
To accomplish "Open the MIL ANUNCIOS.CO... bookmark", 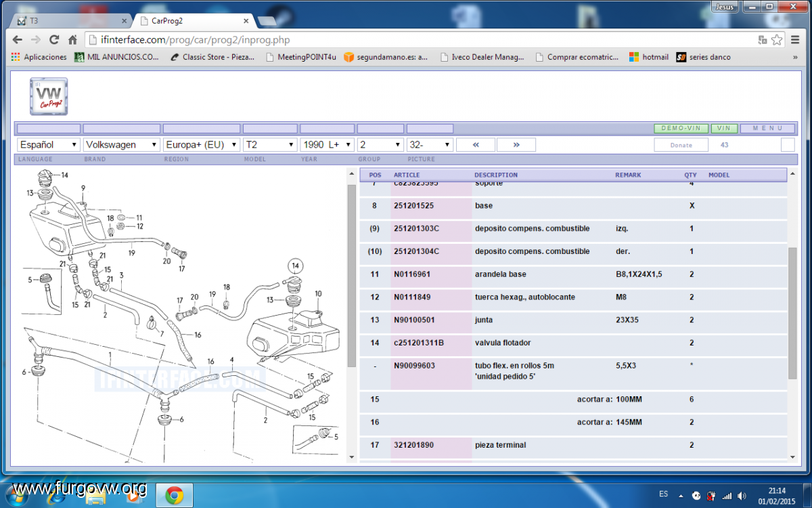I will (x=117, y=58).
